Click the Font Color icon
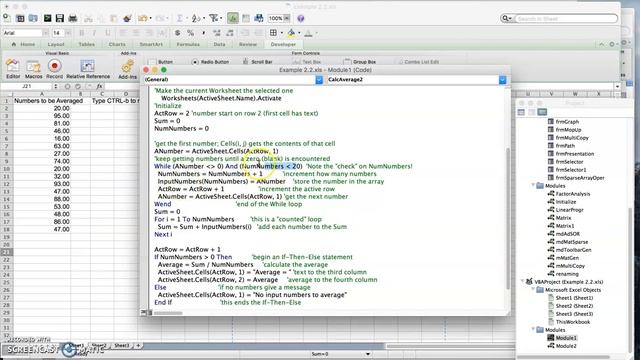The image size is (640, 360). pyautogui.click(x=309, y=33)
